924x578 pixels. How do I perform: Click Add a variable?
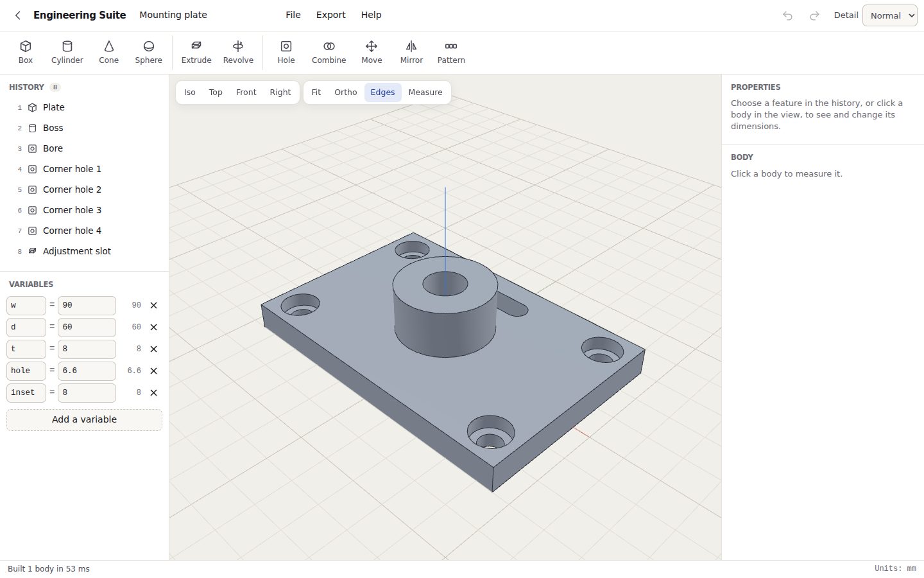(84, 420)
